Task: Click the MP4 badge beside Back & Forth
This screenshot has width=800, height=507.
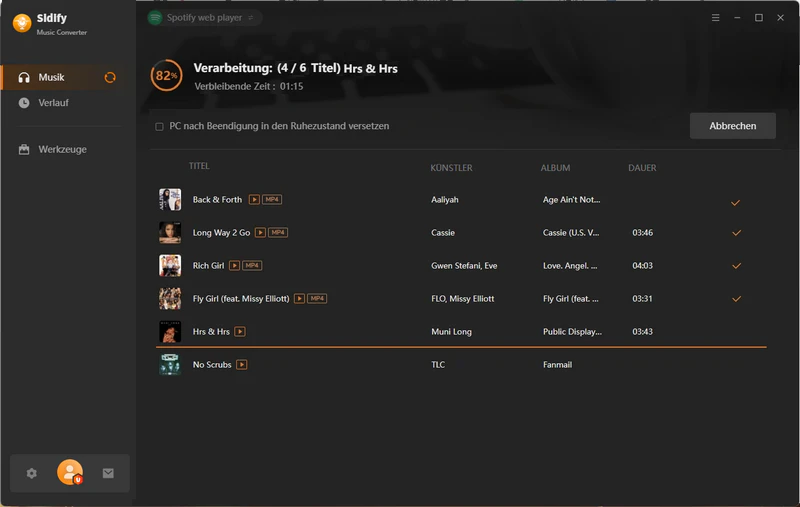Action: click(x=272, y=199)
